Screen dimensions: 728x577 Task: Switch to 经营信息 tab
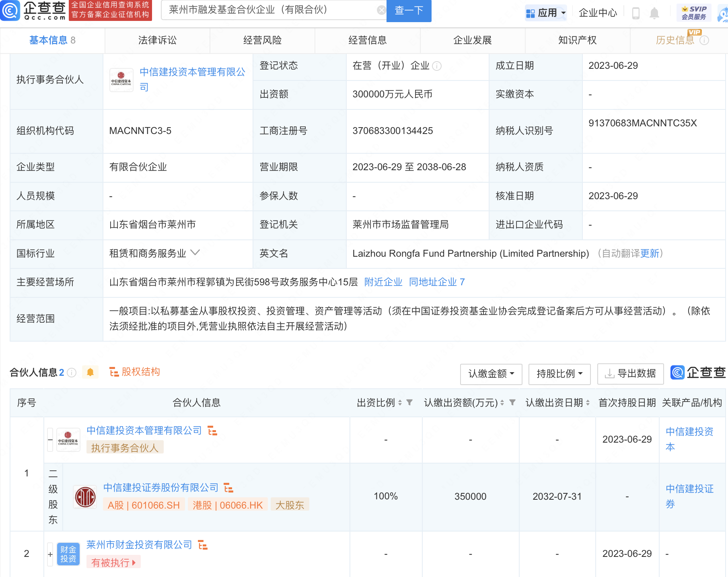(367, 40)
